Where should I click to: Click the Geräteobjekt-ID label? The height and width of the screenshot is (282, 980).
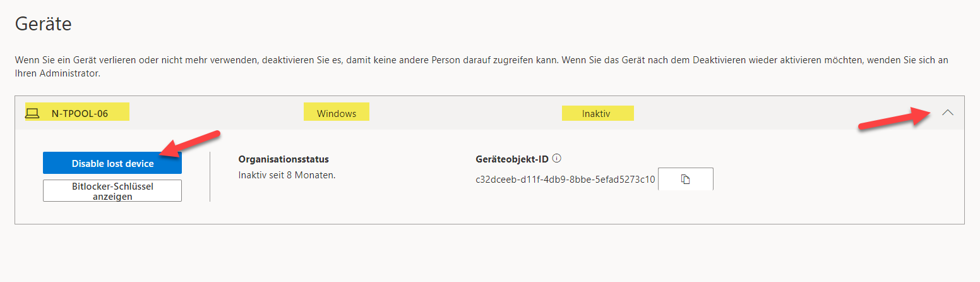512,159
